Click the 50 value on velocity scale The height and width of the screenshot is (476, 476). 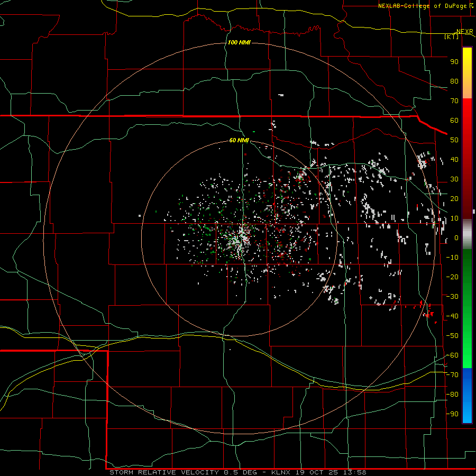tap(454, 140)
